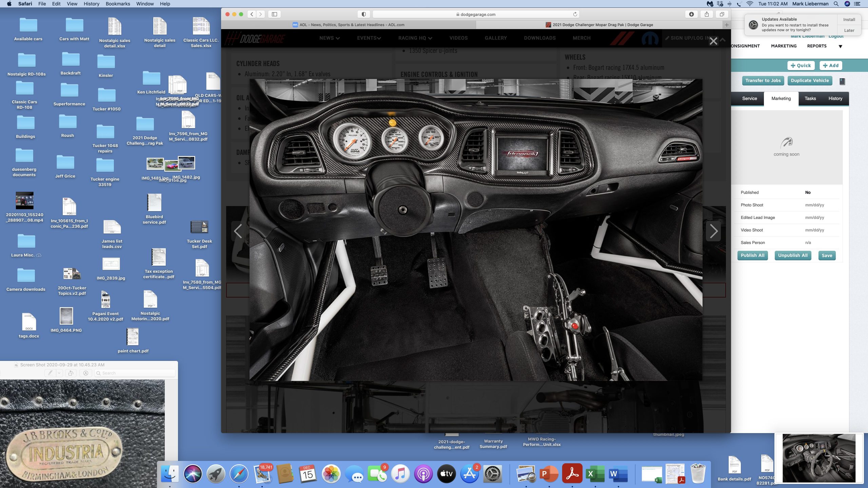Click the Wi-Fi status menu icon
The image size is (868, 488).
[750, 4]
